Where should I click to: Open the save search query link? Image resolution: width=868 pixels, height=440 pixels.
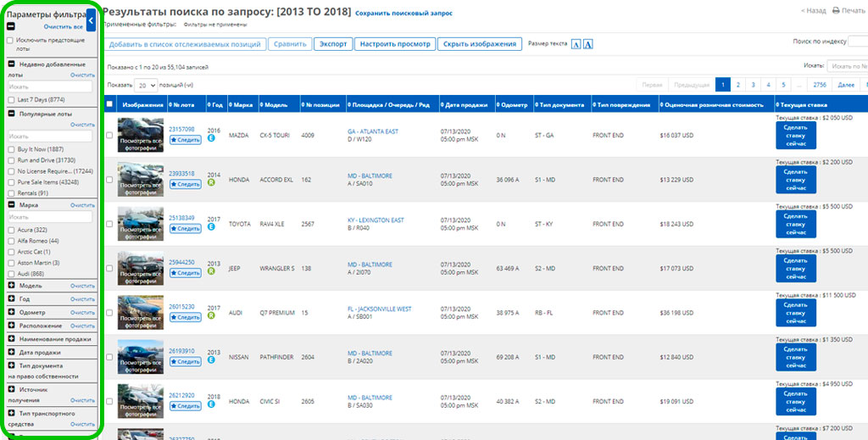pyautogui.click(x=403, y=14)
